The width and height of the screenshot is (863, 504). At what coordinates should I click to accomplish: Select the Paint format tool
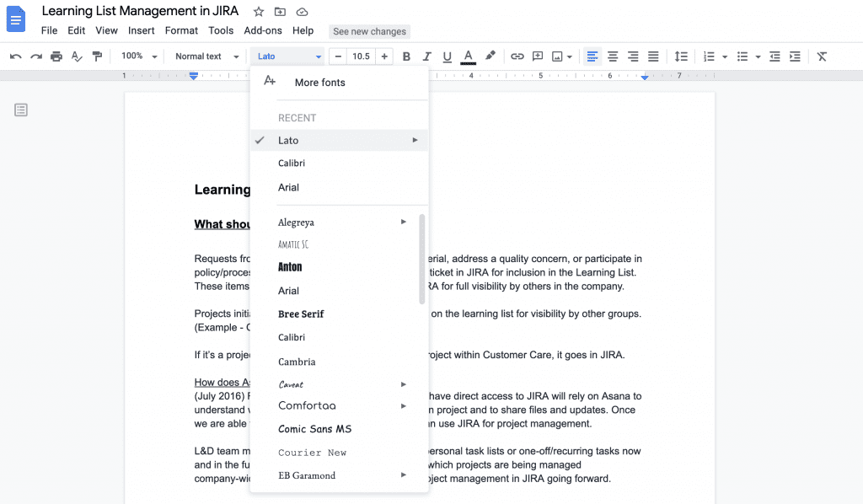coord(98,56)
